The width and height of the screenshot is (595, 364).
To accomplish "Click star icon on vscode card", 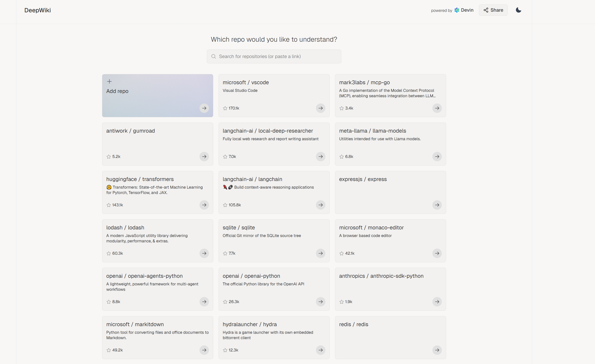I will click(x=225, y=108).
